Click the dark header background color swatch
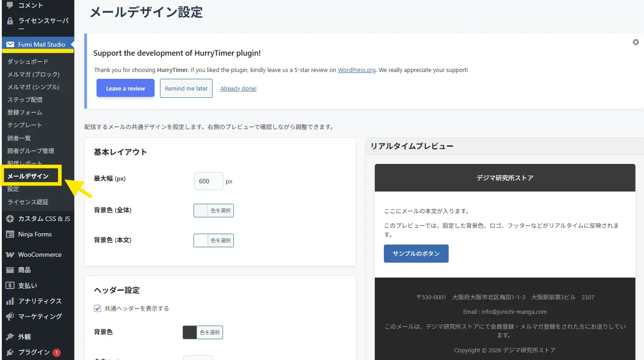The image size is (644, 360). point(190,332)
